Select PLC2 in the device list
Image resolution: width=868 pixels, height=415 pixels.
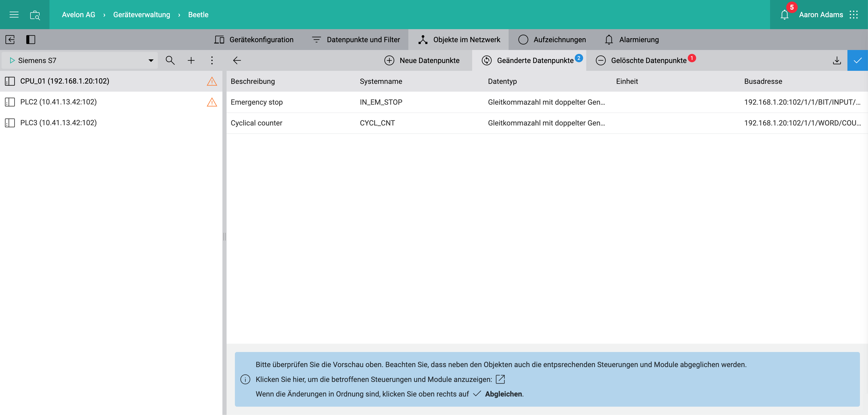point(58,102)
